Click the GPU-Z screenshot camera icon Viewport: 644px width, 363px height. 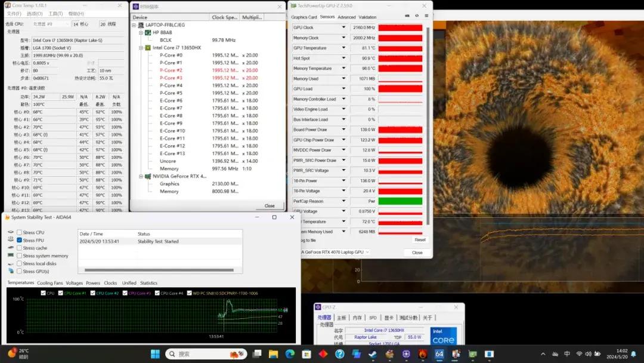pos(408,17)
